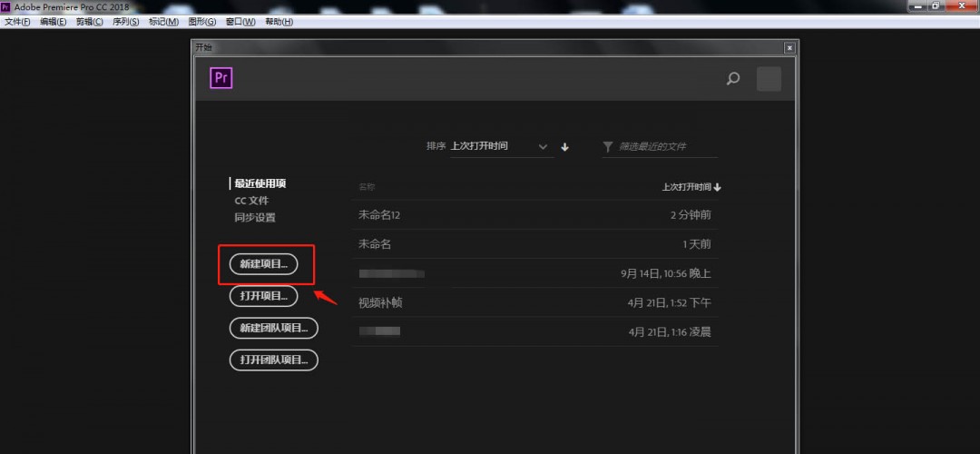This screenshot has width=980, height=454.
Task: Click the 4月 21日, 1:52 下午 timestamp
Action: (670, 302)
